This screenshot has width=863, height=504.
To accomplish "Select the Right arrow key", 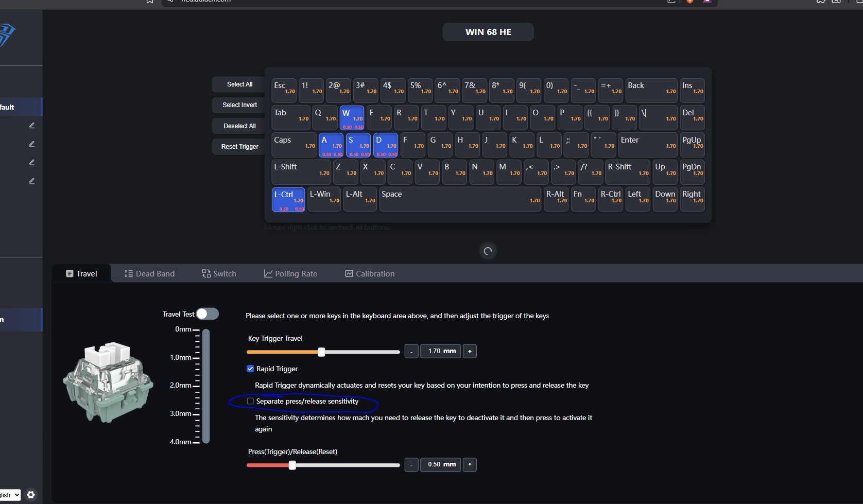I will click(693, 200).
